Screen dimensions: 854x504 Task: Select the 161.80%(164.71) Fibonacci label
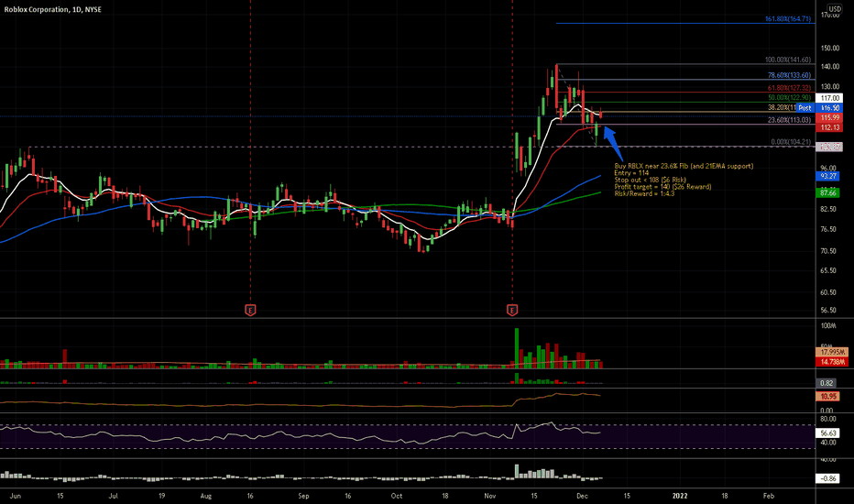pyautogui.click(x=787, y=19)
